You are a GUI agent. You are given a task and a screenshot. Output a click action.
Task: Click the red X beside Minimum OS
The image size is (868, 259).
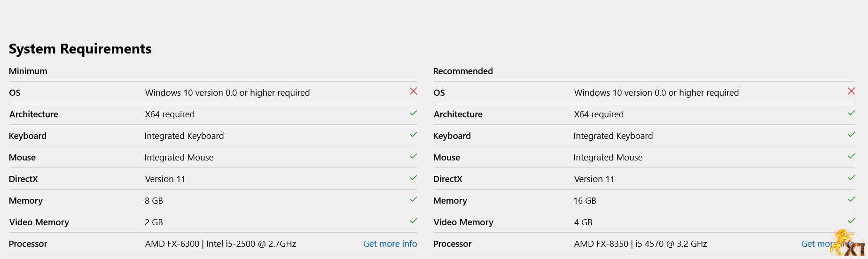tap(413, 91)
